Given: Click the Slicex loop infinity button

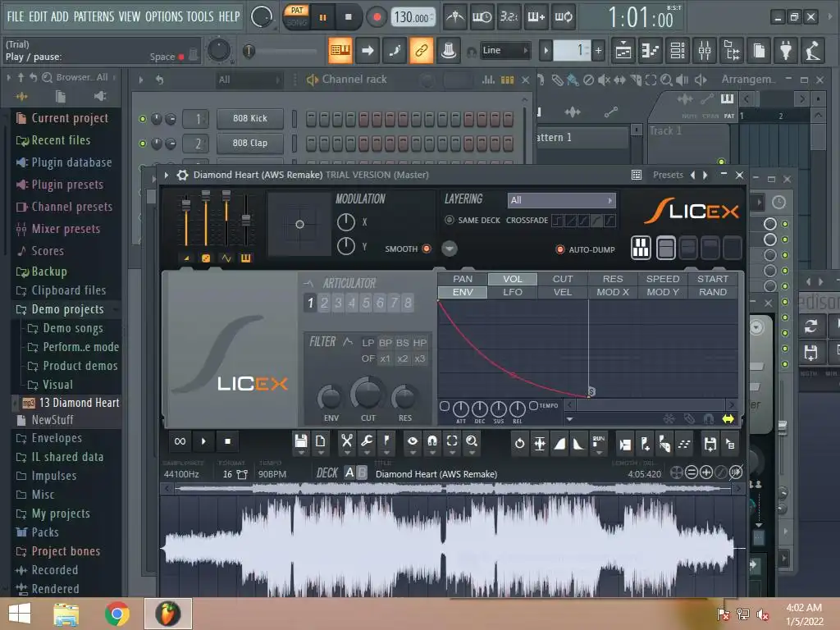Looking at the screenshot, I should click(x=180, y=441).
